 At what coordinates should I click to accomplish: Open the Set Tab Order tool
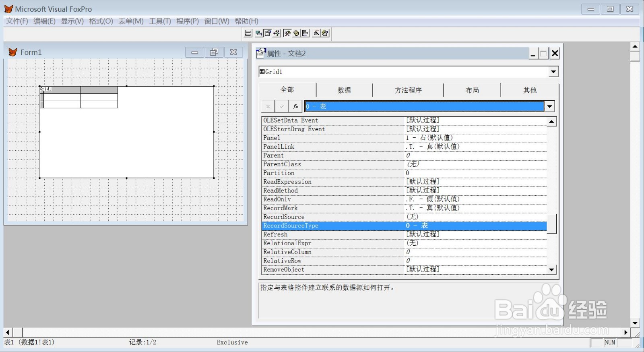pos(248,33)
